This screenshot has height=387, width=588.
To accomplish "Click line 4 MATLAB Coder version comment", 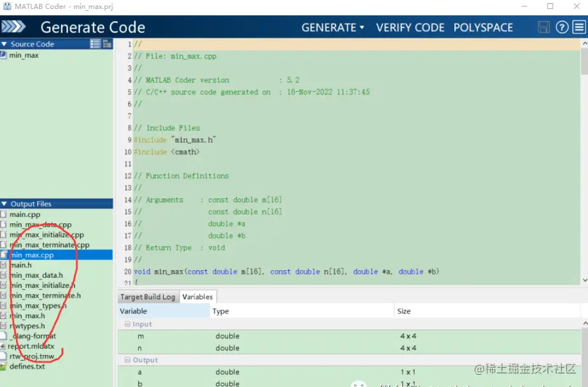I will (217, 80).
